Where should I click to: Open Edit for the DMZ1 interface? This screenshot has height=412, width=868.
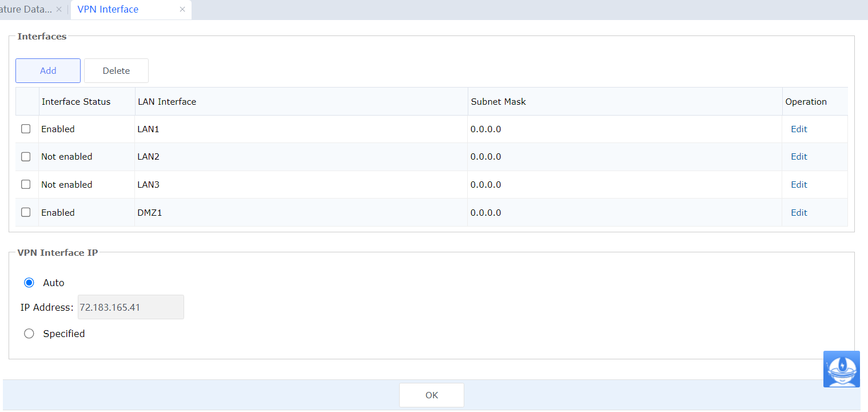click(798, 213)
